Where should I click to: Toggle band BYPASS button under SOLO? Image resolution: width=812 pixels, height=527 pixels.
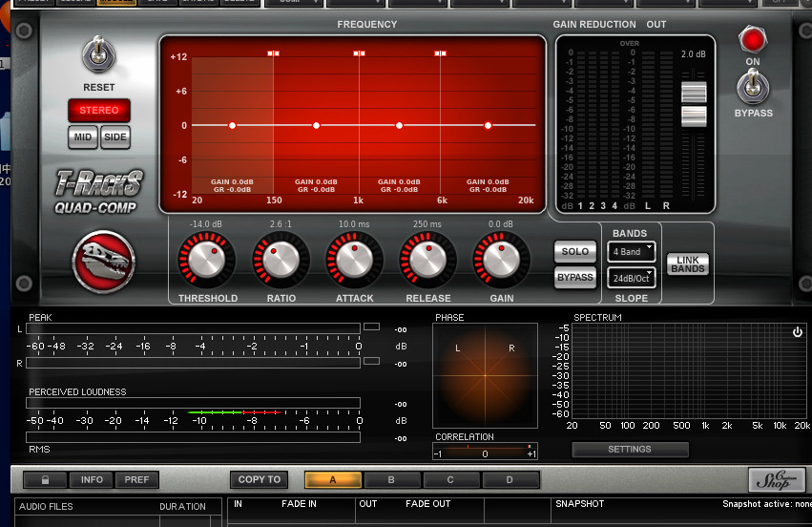point(574,278)
